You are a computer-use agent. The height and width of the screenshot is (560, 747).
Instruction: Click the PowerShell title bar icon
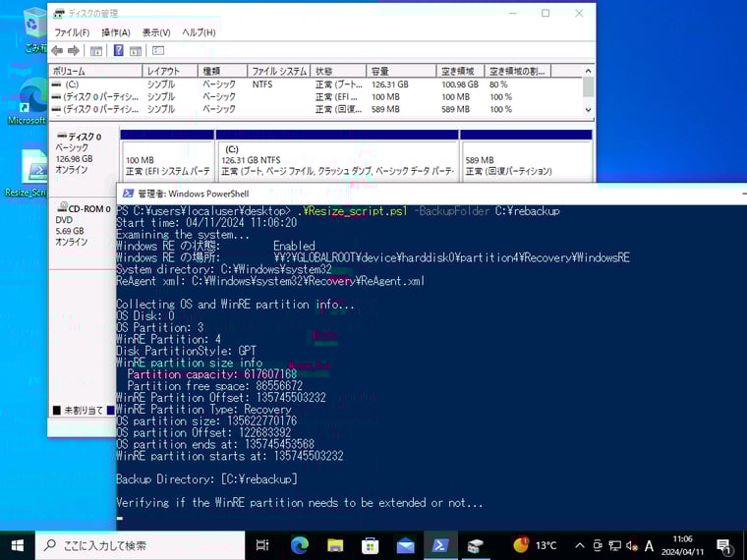click(128, 194)
